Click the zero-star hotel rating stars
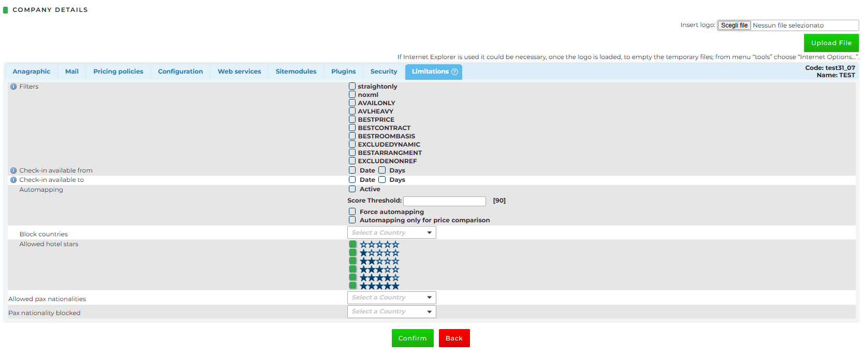Screen dimensions: 868x356 379,245
